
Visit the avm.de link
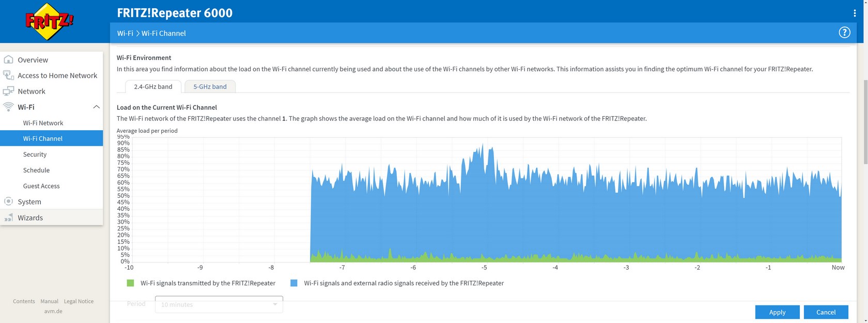(53, 311)
